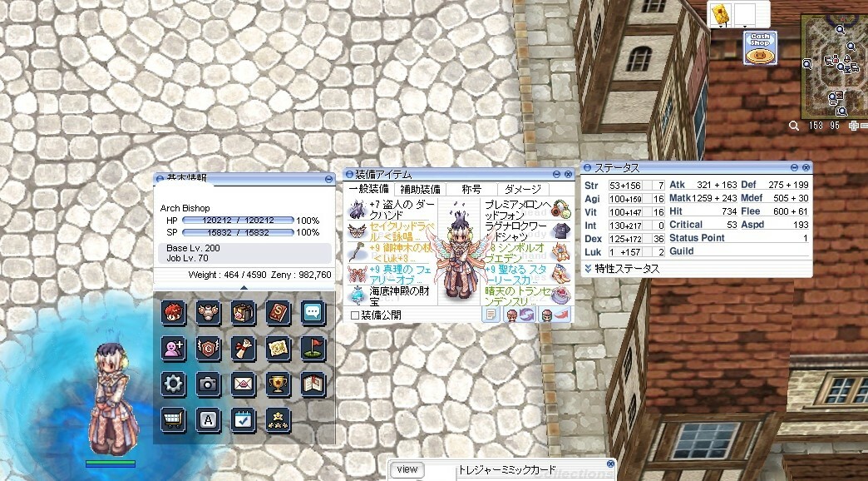Switch to the 称号 tab
This screenshot has width=868, height=481.
(x=471, y=189)
